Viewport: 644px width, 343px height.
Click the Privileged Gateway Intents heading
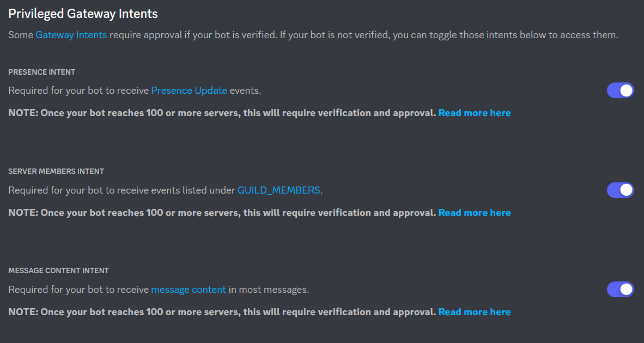click(x=83, y=14)
